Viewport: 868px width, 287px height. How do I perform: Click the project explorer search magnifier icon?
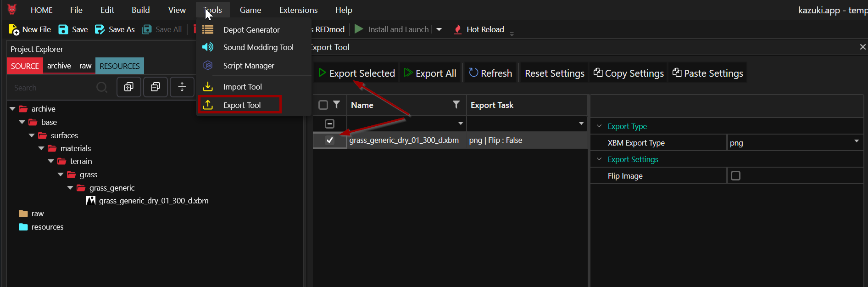coord(102,87)
